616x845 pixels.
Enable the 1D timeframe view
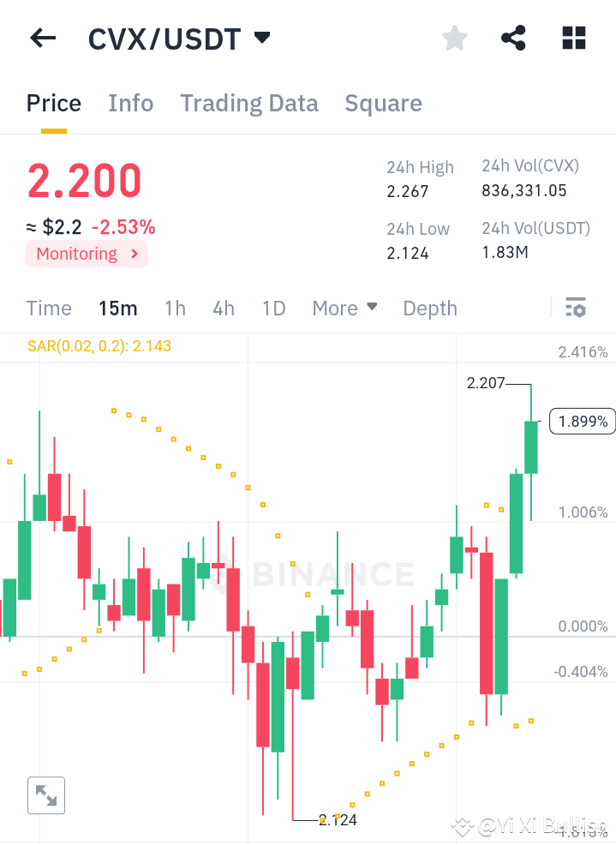[x=273, y=308]
